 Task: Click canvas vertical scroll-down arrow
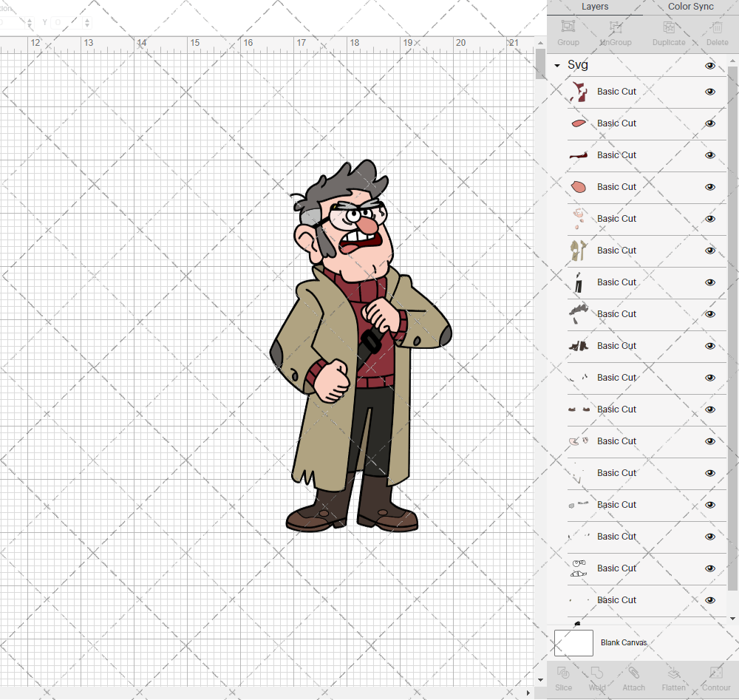(540, 680)
